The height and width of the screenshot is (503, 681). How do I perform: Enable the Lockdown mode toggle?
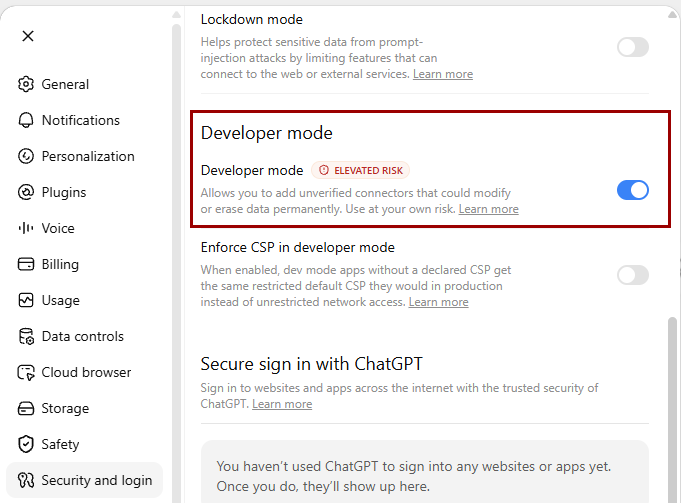point(633,47)
